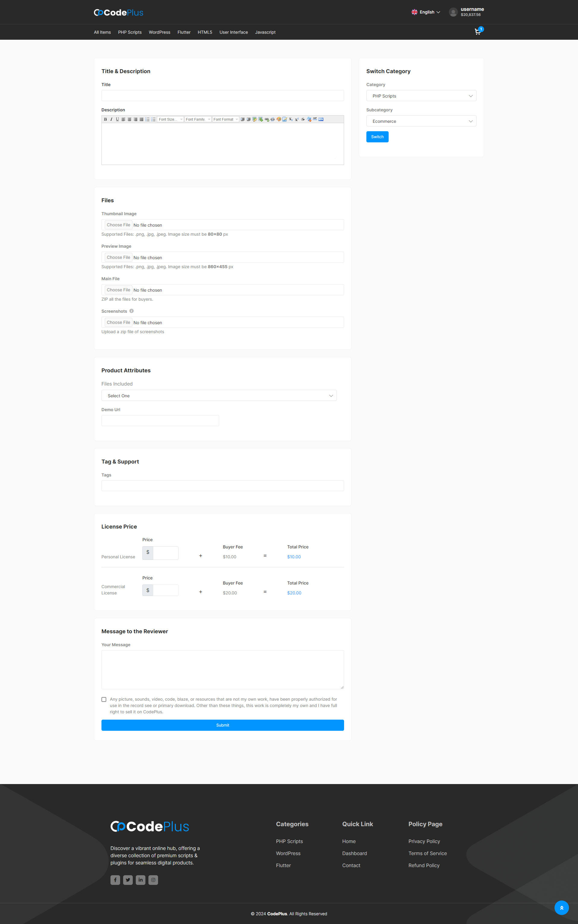
Task: Apply subscript formatting in editor toolbar
Action: click(291, 119)
